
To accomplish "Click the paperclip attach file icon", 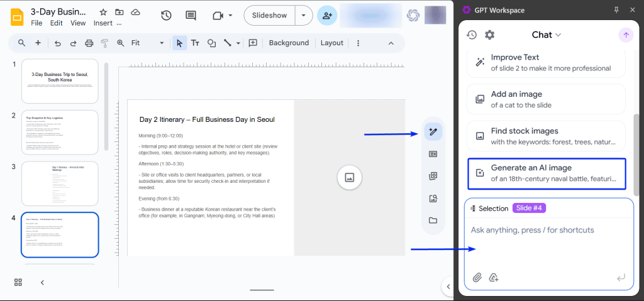I will [477, 277].
